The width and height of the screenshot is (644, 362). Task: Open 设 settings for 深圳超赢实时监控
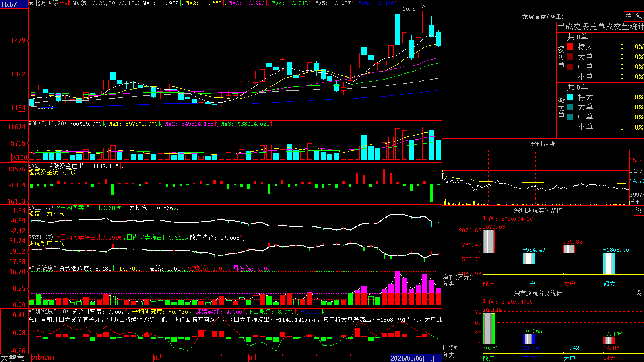(639, 210)
